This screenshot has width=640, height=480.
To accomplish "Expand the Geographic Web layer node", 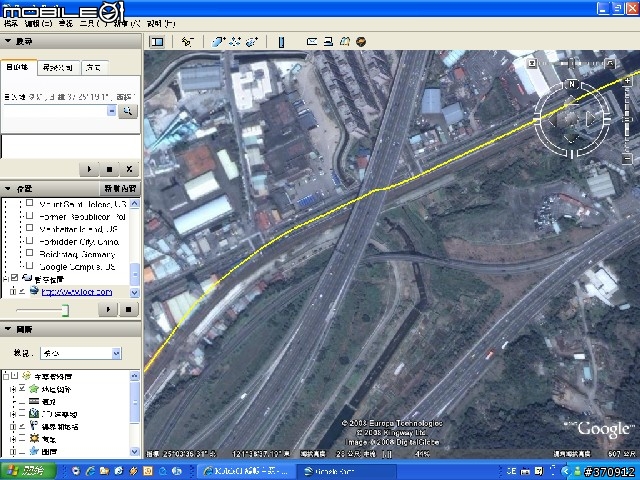I will click(13, 389).
